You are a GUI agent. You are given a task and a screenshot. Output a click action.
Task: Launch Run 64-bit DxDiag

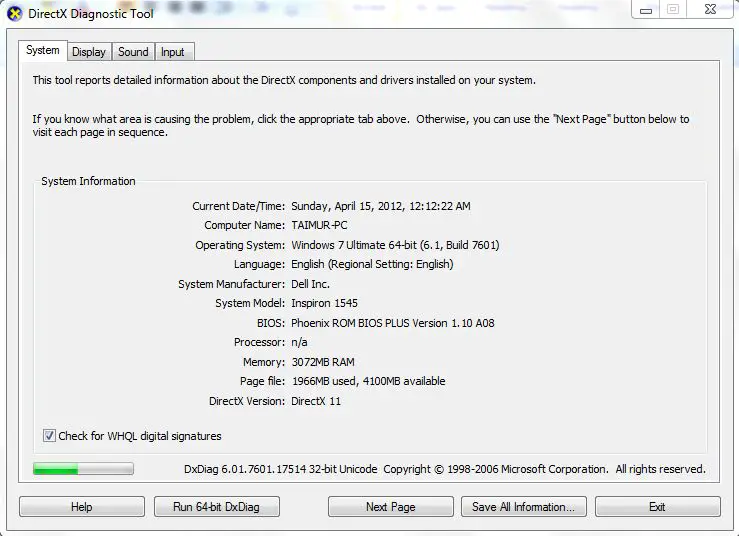pyautogui.click(x=216, y=507)
